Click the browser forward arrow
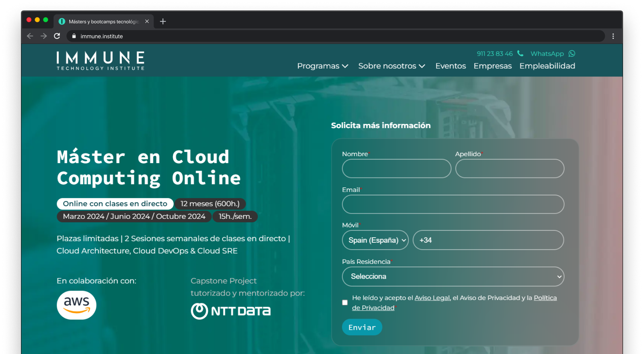 (44, 36)
